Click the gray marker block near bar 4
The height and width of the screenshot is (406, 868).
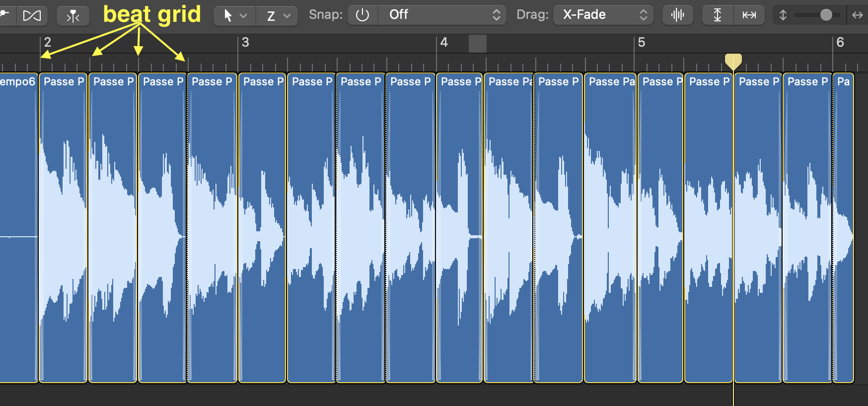tap(477, 44)
